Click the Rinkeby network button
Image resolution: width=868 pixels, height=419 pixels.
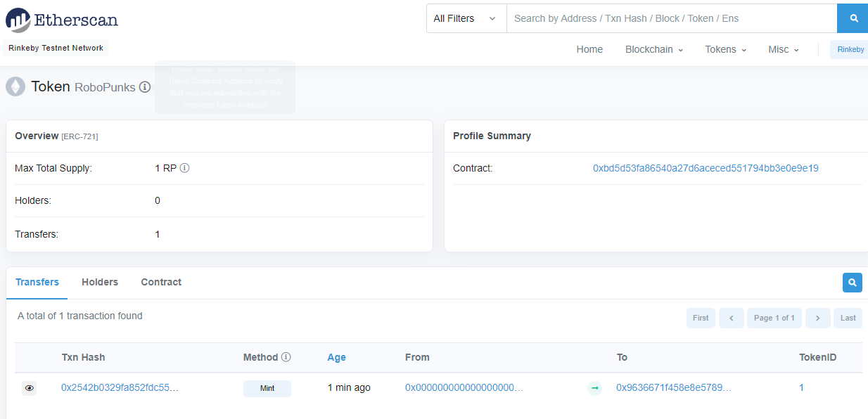pos(849,49)
